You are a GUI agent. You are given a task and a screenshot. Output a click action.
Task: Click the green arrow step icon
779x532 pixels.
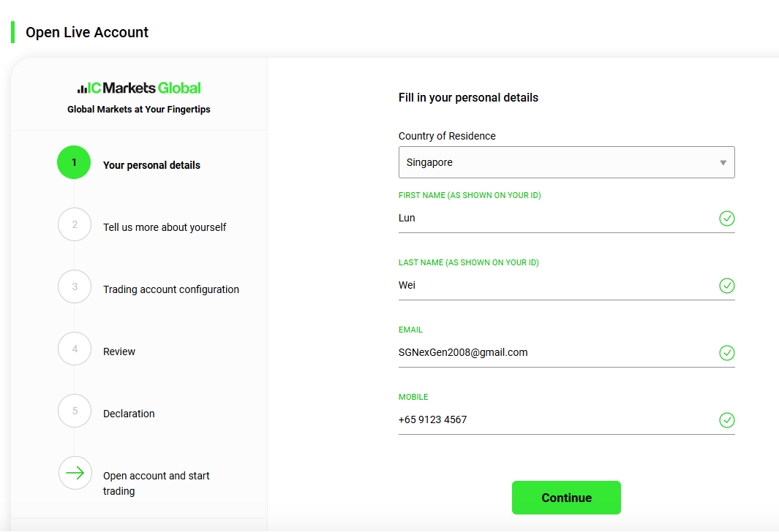[75, 473]
